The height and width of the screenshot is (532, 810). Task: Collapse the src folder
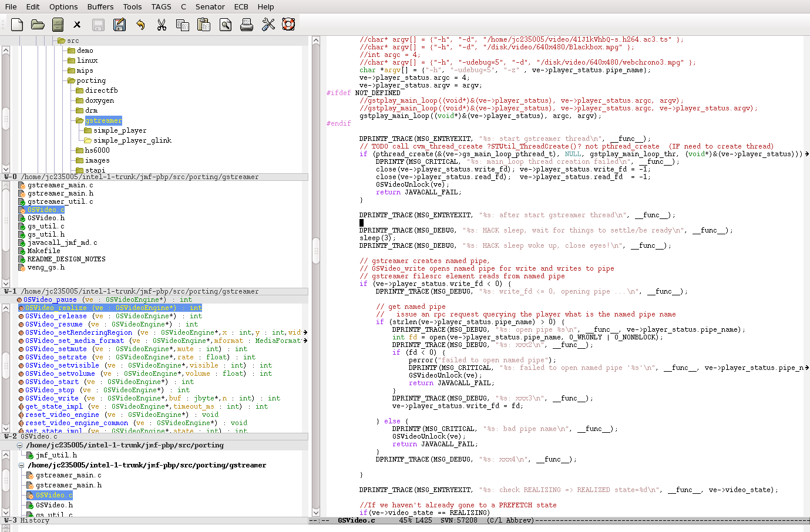61,41
